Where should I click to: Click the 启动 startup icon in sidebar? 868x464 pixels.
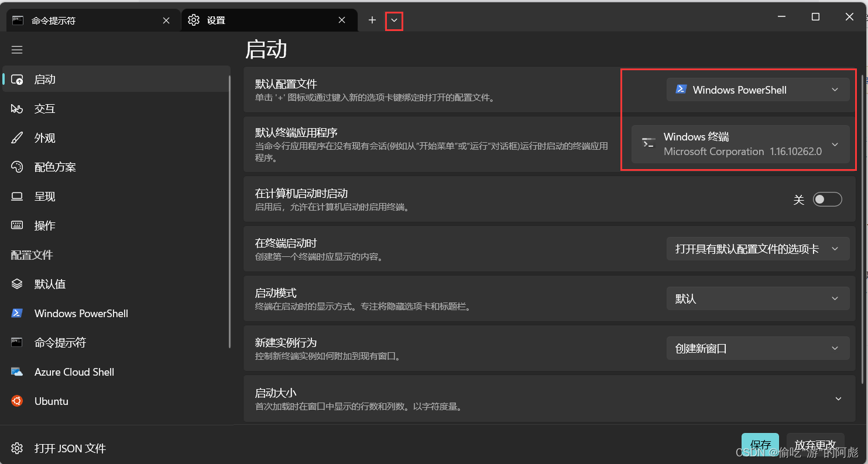tap(17, 80)
